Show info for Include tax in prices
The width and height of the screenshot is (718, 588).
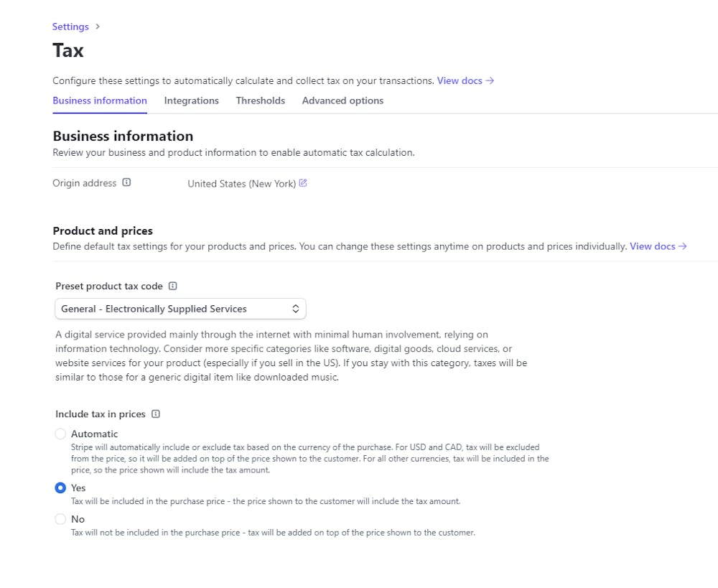[156, 414]
